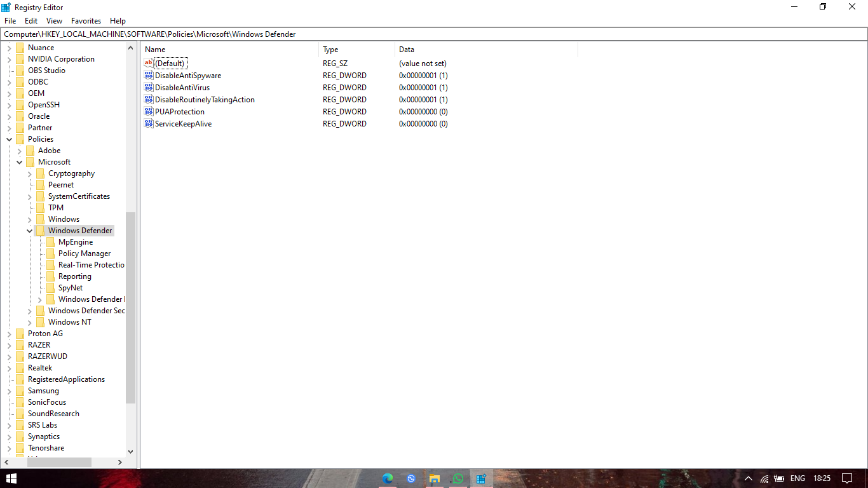
Task: Click the SpyNet folder icon
Action: coord(50,288)
